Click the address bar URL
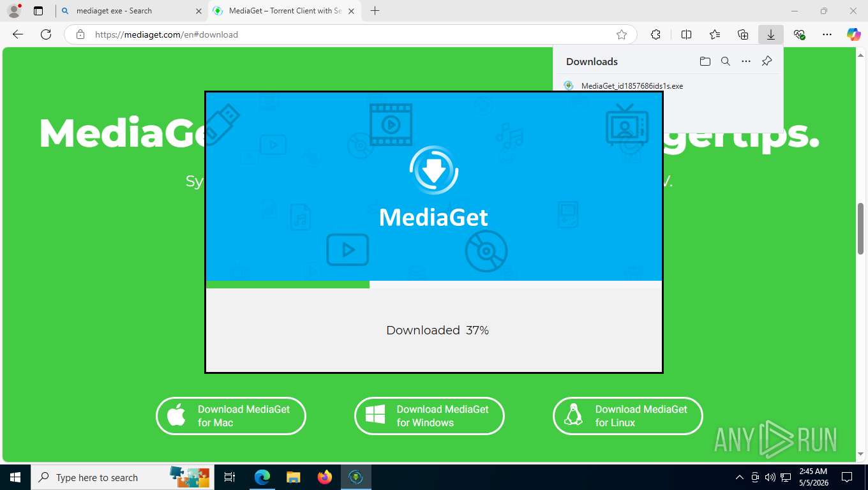This screenshot has height=490, width=868. coord(167,34)
